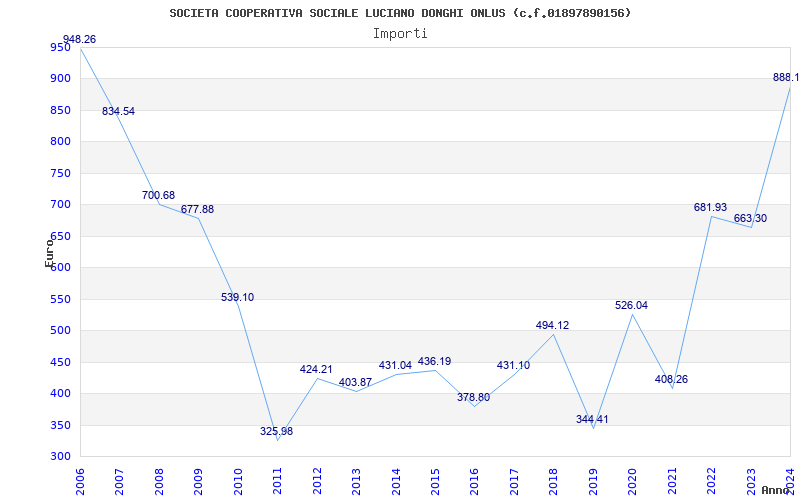Image resolution: width=800 pixels, height=500 pixels.
Task: Click the 526.04 peak value label
Action: pos(632,305)
